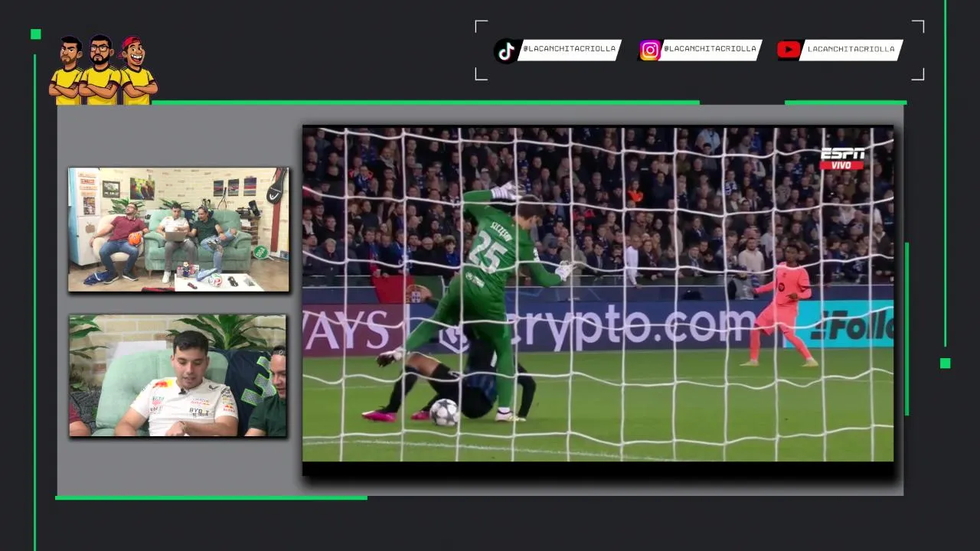The width and height of the screenshot is (980, 551).
Task: Click the TikTok handle @LACANCHITACRIOLLA
Action: tap(569, 49)
